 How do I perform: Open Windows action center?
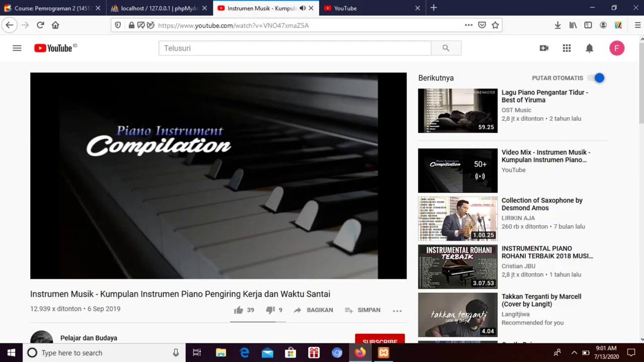pos(631,352)
